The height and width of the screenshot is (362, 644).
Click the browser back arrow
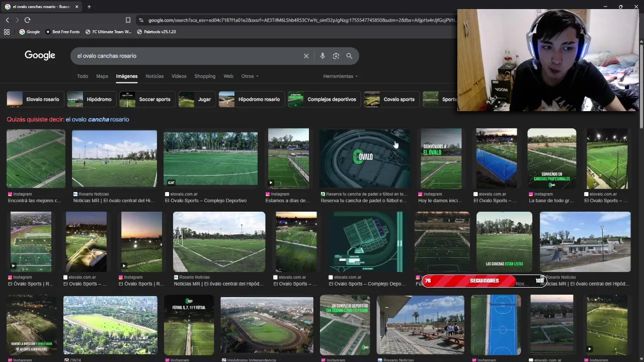(x=7, y=20)
